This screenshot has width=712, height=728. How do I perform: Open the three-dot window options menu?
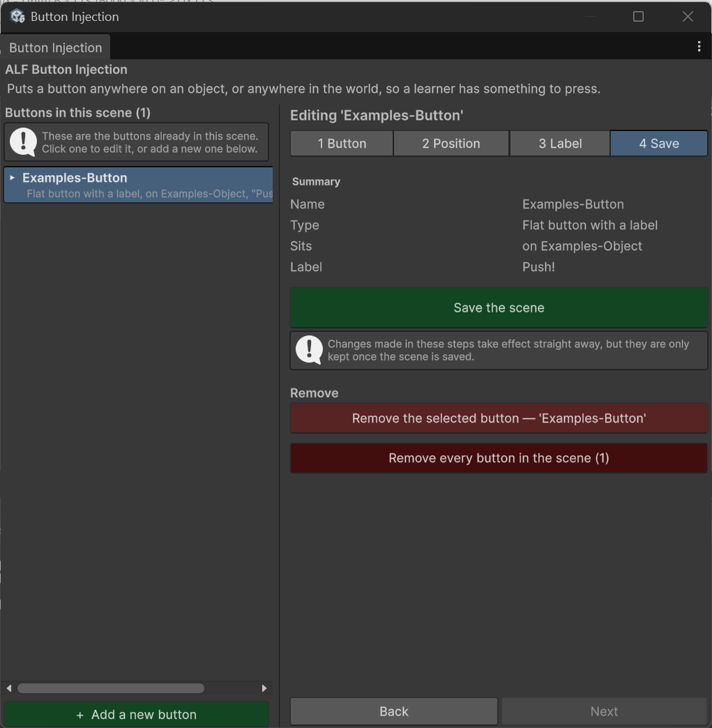[x=699, y=47]
